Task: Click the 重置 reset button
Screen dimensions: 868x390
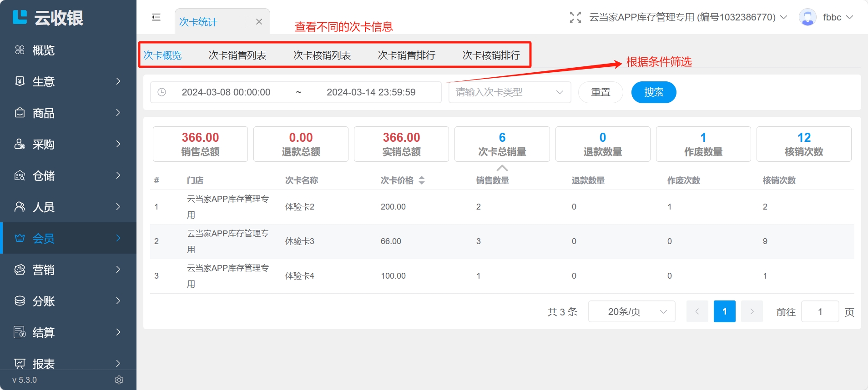Action: point(600,92)
